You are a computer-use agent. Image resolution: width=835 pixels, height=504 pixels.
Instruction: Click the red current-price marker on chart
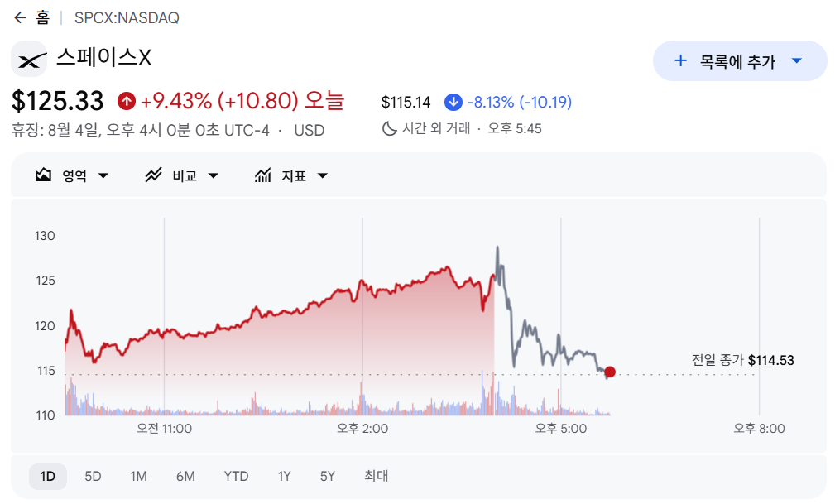point(610,372)
